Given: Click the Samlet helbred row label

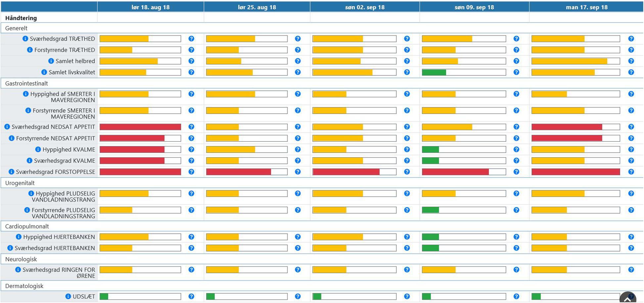Looking at the screenshot, I should coord(75,61).
